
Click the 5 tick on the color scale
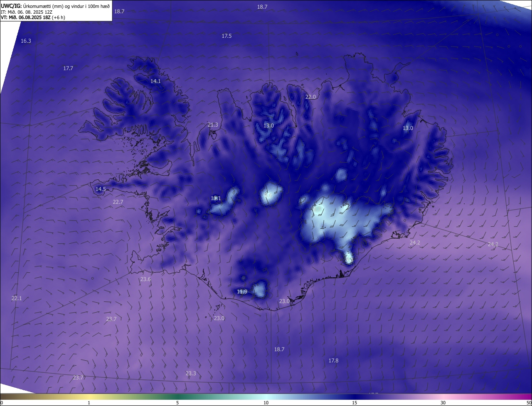click(177, 403)
